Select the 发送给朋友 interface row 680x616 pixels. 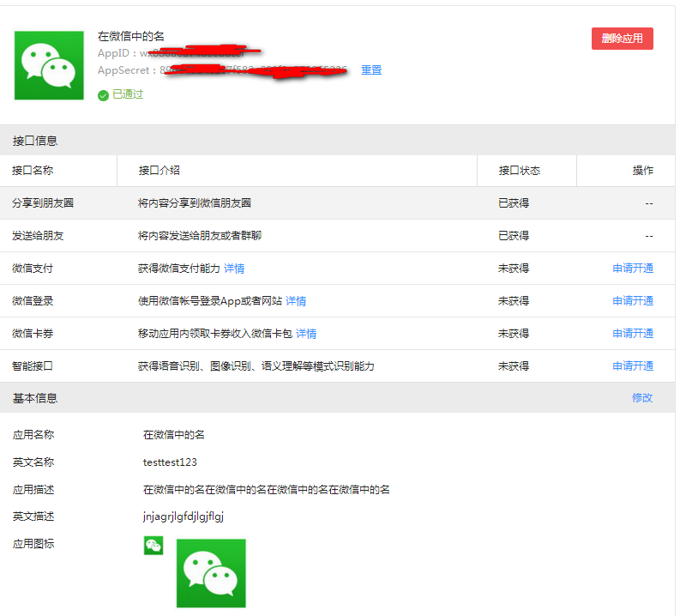tap(38, 236)
